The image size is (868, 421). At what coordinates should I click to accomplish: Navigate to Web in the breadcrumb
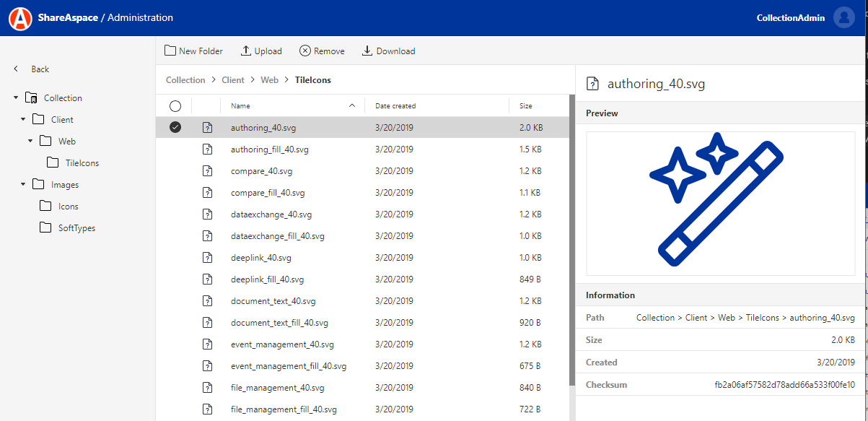click(x=269, y=80)
